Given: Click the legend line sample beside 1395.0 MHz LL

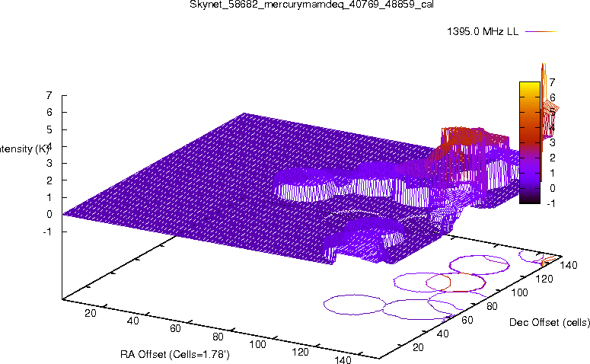Looking at the screenshot, I should [541, 32].
